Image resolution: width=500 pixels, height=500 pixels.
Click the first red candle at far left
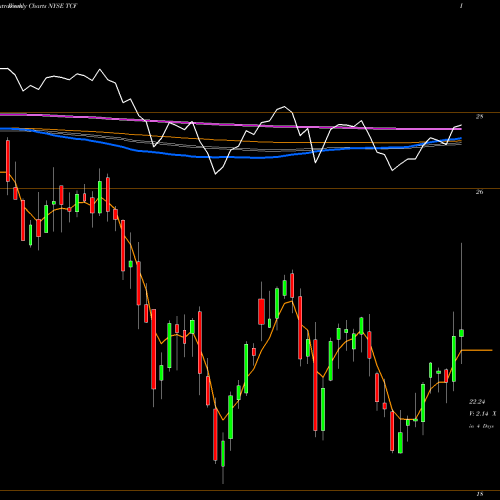pyautogui.click(x=8, y=161)
